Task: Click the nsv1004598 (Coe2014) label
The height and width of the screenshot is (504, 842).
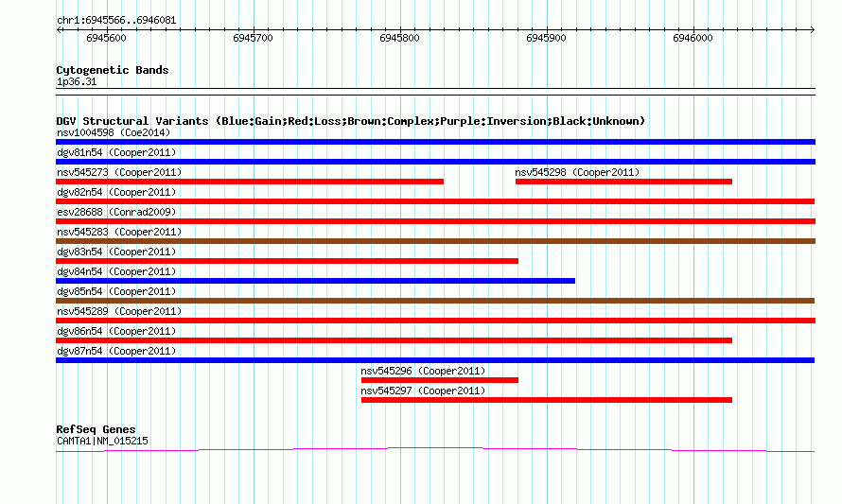Action: coord(114,132)
